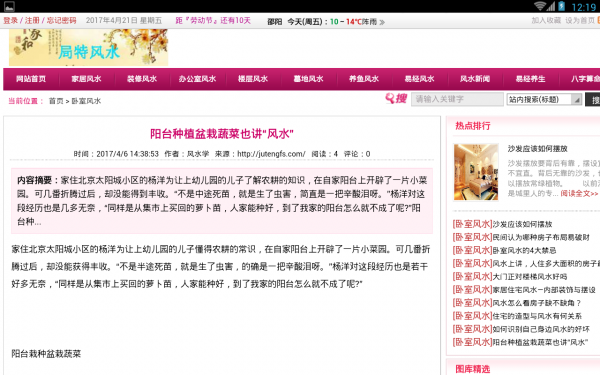
Task: Open the 办公室风水 menu item
Action: click(x=197, y=79)
